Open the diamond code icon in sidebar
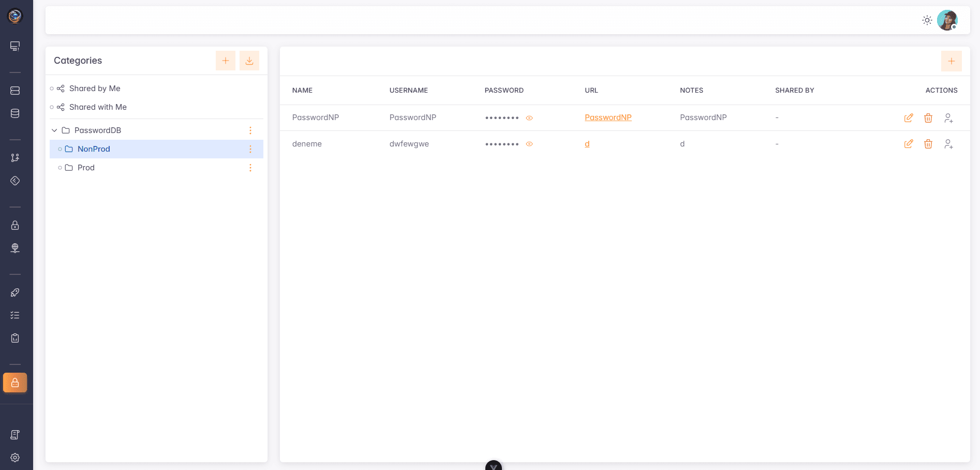Screen dimensions: 980x470 15,181
